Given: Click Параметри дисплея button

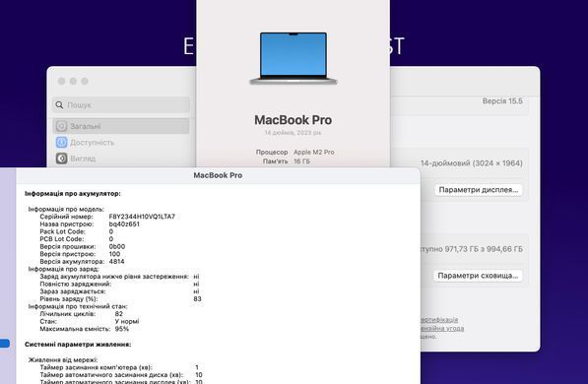Looking at the screenshot, I should pos(478,190).
